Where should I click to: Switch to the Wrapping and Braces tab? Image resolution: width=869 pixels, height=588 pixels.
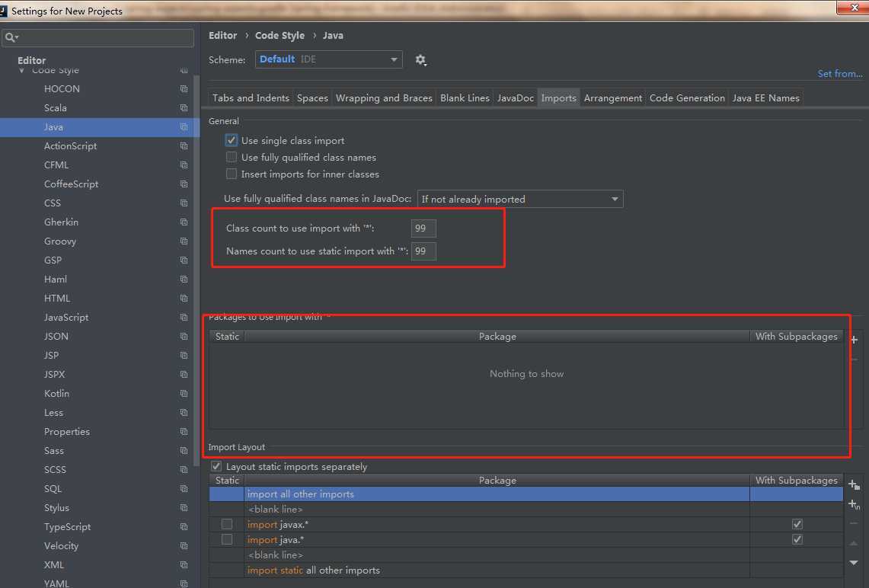tap(384, 98)
